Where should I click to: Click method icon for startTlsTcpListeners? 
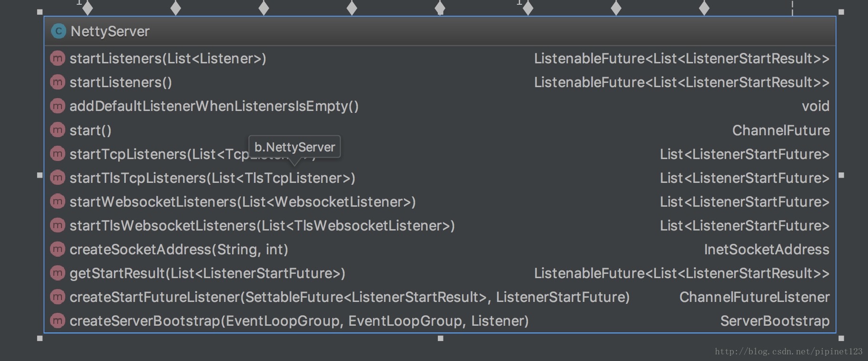58,178
